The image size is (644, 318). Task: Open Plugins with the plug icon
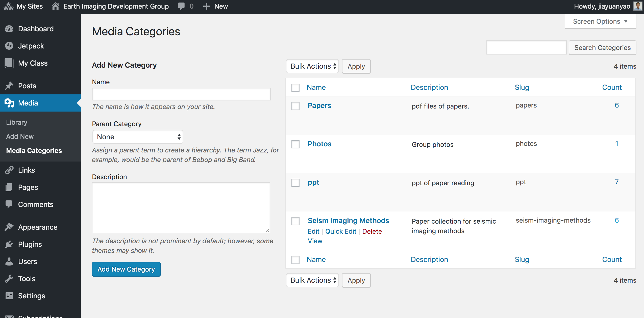[x=9, y=244]
